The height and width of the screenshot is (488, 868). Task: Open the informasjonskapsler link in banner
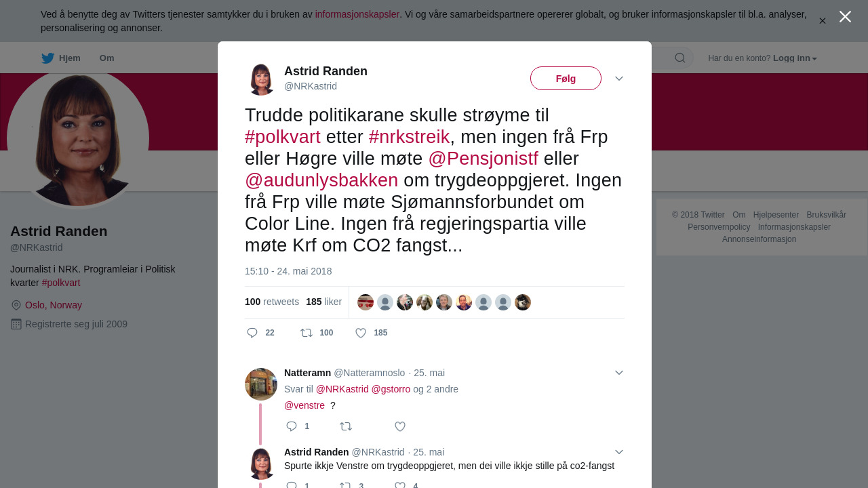tap(357, 14)
